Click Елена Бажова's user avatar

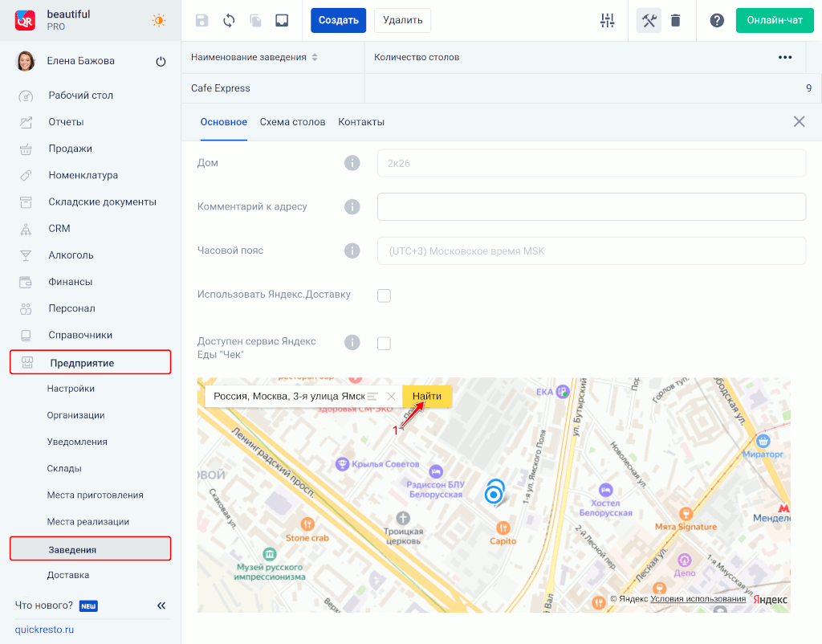tap(26, 61)
